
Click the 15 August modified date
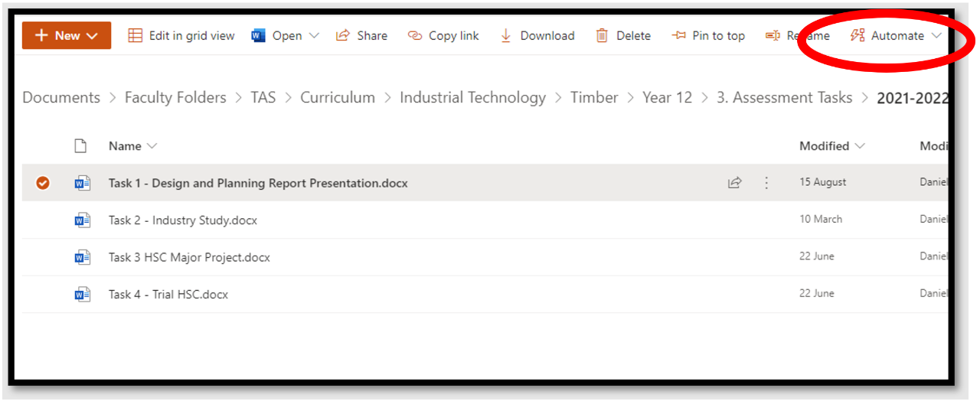point(823,182)
